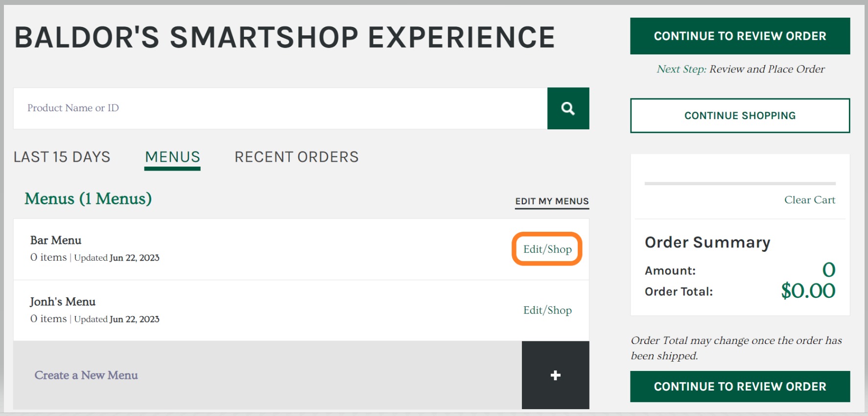Click the Next Step: Review and Place Order text
The height and width of the screenshot is (416, 868).
pos(740,69)
